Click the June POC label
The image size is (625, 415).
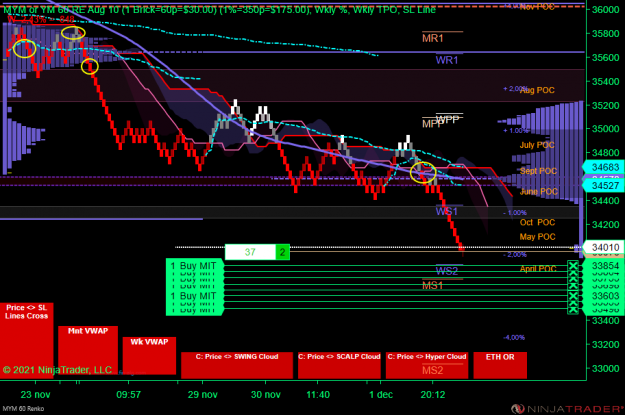pos(539,191)
